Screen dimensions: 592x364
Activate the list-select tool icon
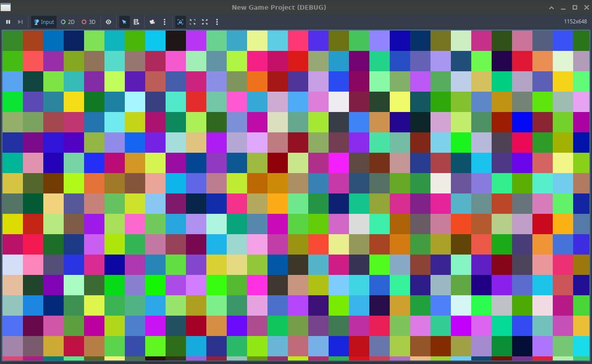[137, 22]
